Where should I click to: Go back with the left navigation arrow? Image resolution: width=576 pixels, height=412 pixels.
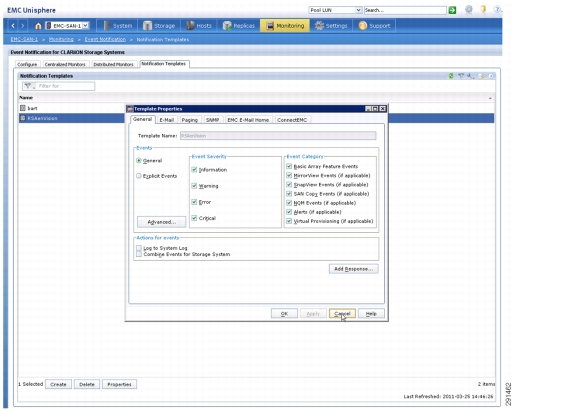(x=13, y=26)
